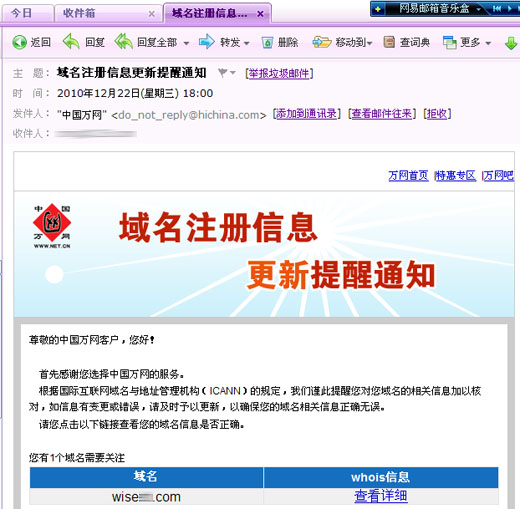Reply using the 回复 arrow icon

point(71,42)
